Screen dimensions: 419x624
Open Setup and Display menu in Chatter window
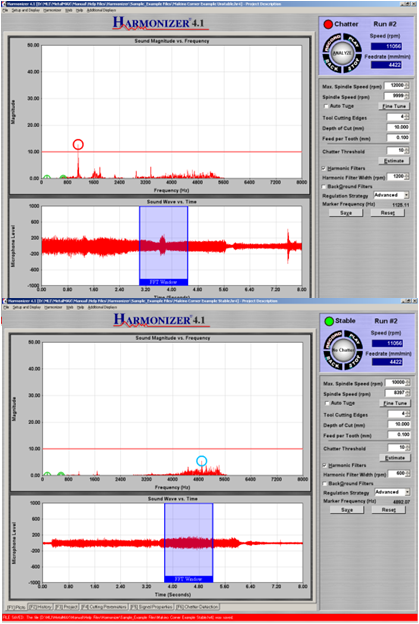25,10
